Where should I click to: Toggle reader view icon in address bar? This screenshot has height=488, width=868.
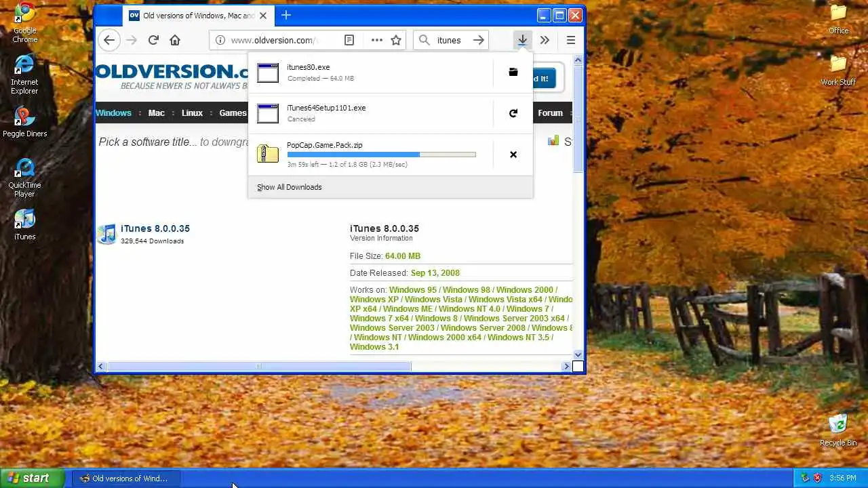tap(349, 40)
